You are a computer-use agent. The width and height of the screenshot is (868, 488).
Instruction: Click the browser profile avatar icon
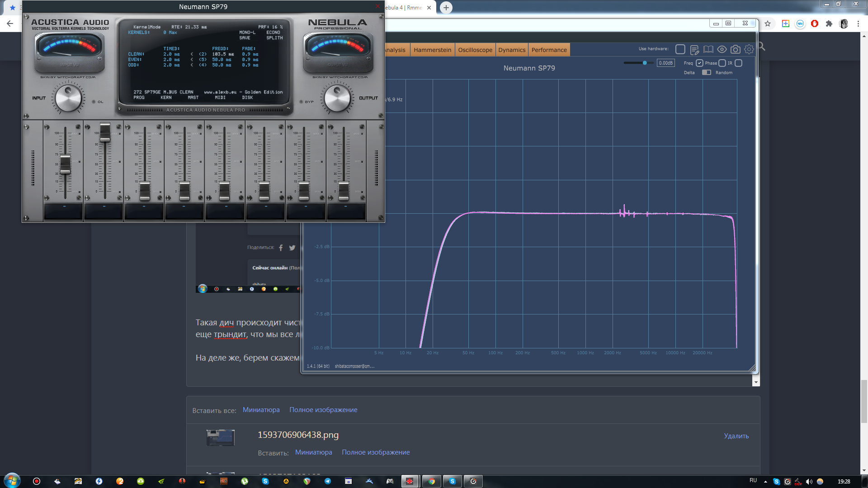point(844,23)
